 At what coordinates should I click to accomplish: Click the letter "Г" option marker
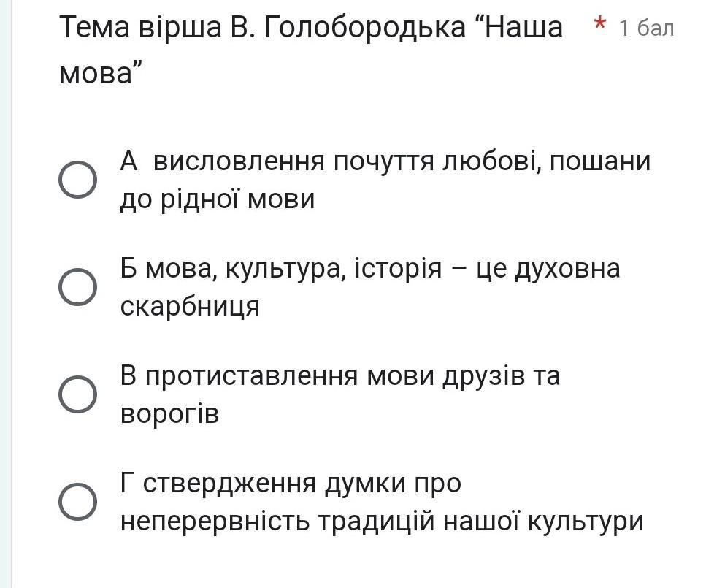click(x=128, y=483)
